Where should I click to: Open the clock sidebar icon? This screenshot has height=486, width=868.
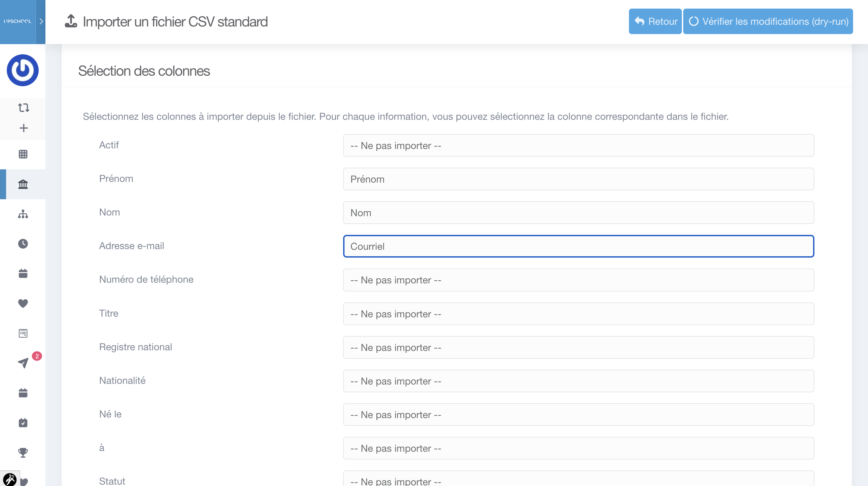[x=23, y=244]
